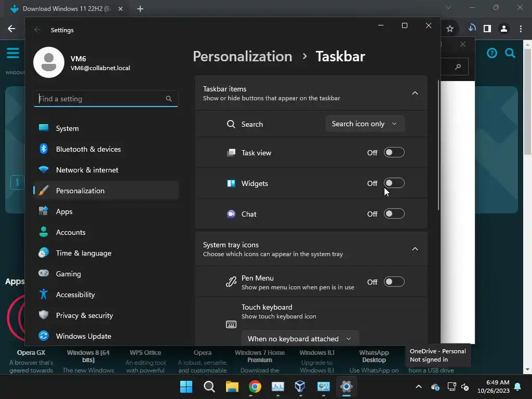532x399 pixels.
Task: Close Download Windows 11 22H2 Chrome tab
Action: coord(121,9)
